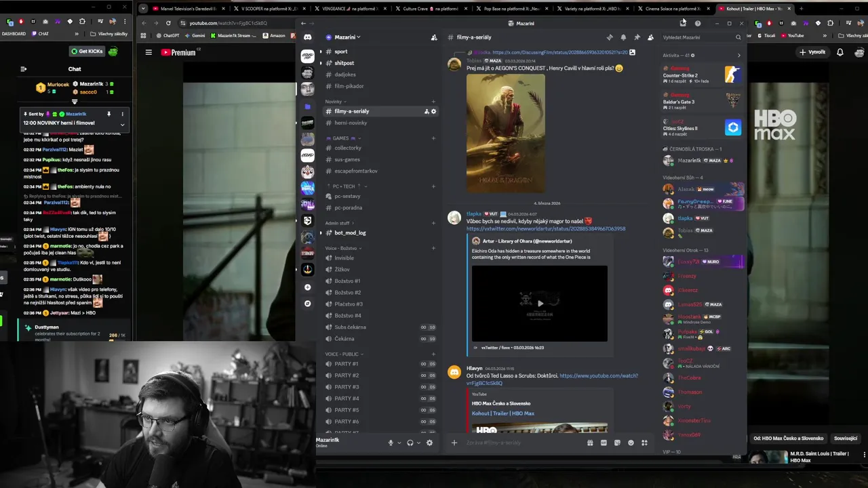Play the embedded One Piece twitter video

[540, 303]
